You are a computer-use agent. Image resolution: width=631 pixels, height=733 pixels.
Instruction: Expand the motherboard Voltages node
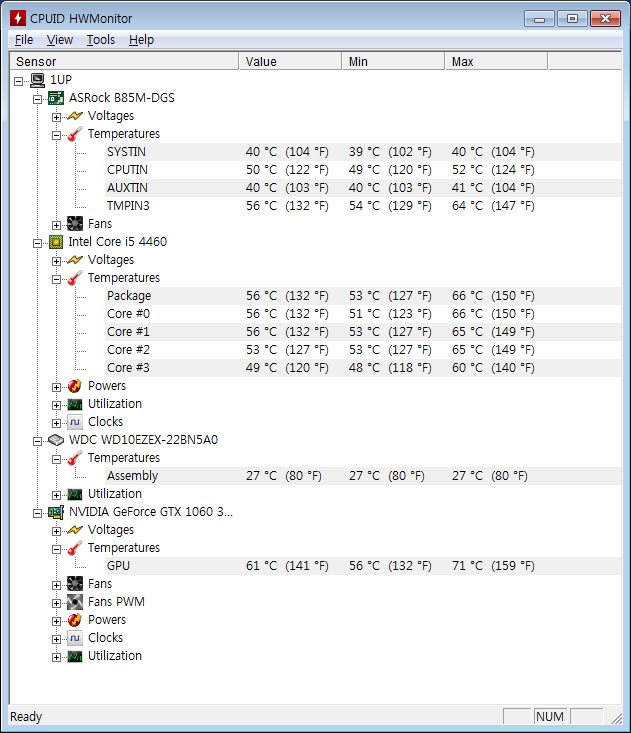coord(57,116)
